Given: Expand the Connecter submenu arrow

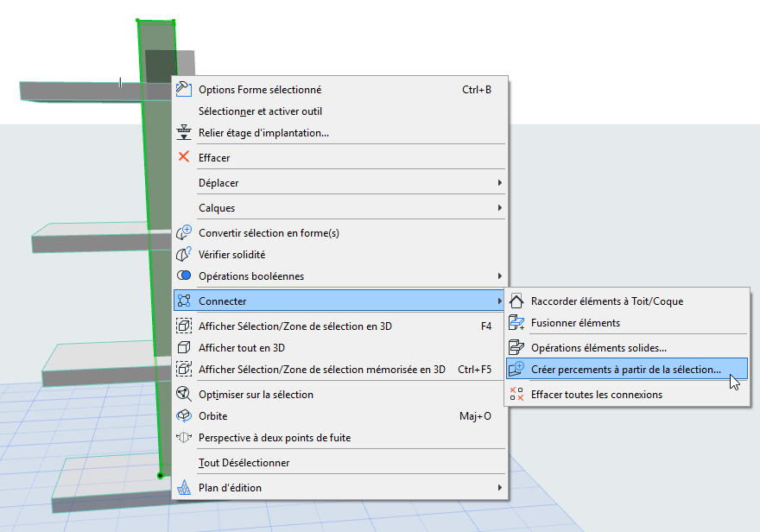Looking at the screenshot, I should point(499,301).
